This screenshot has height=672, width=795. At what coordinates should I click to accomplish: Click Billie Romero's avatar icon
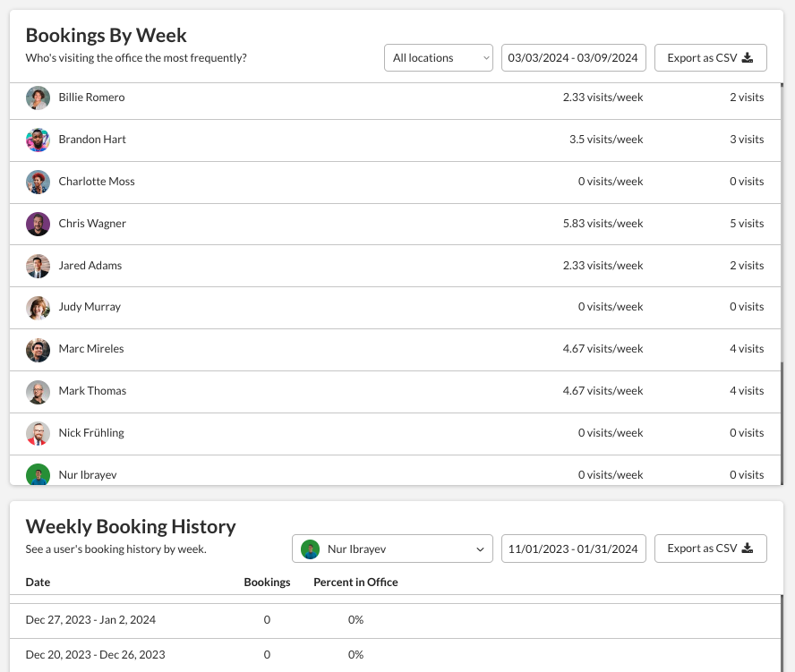(38, 98)
